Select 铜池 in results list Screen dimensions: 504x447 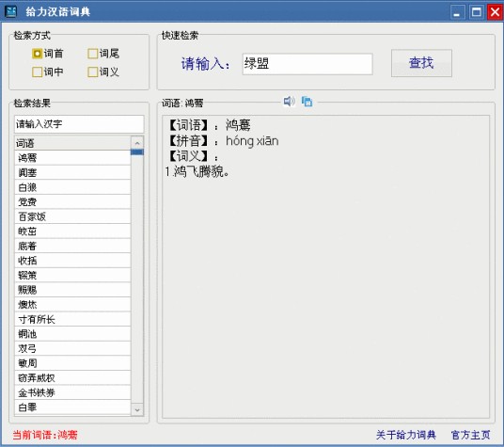pyautogui.click(x=72, y=334)
